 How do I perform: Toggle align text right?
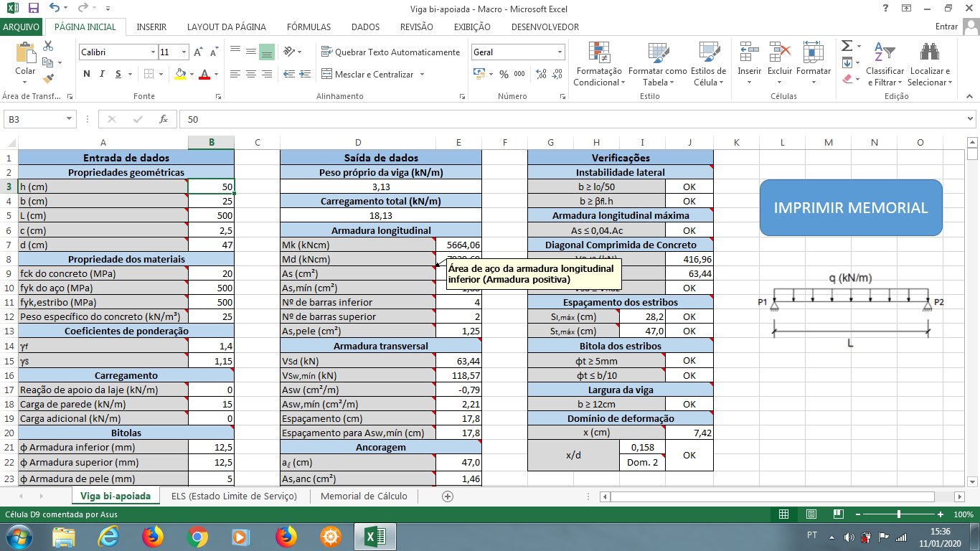coord(266,74)
